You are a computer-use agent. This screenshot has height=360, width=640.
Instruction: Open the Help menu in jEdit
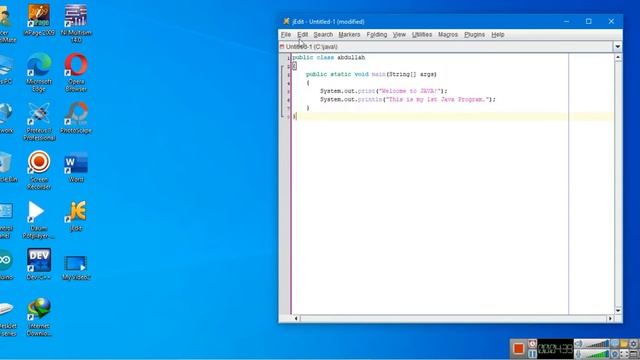pyautogui.click(x=498, y=35)
